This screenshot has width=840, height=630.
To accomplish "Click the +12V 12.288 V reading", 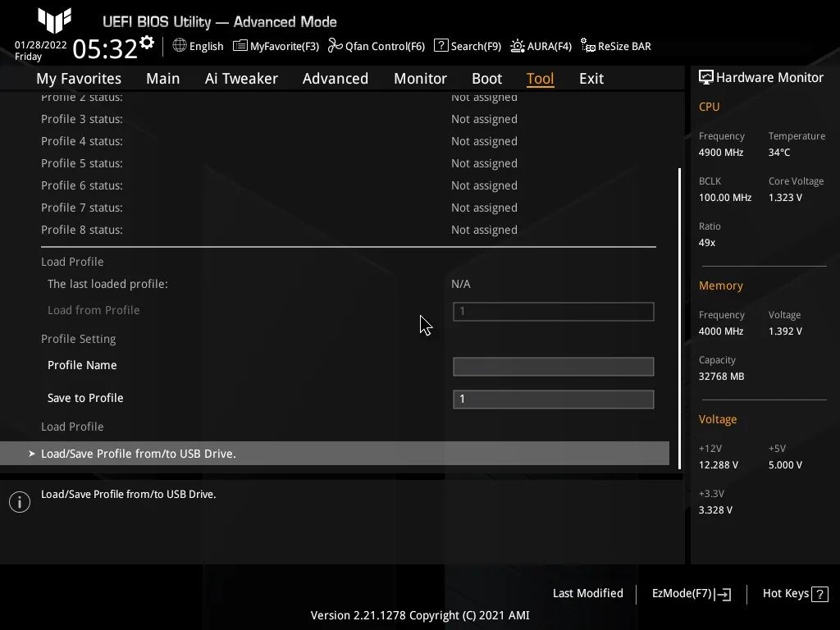I will point(719,464).
